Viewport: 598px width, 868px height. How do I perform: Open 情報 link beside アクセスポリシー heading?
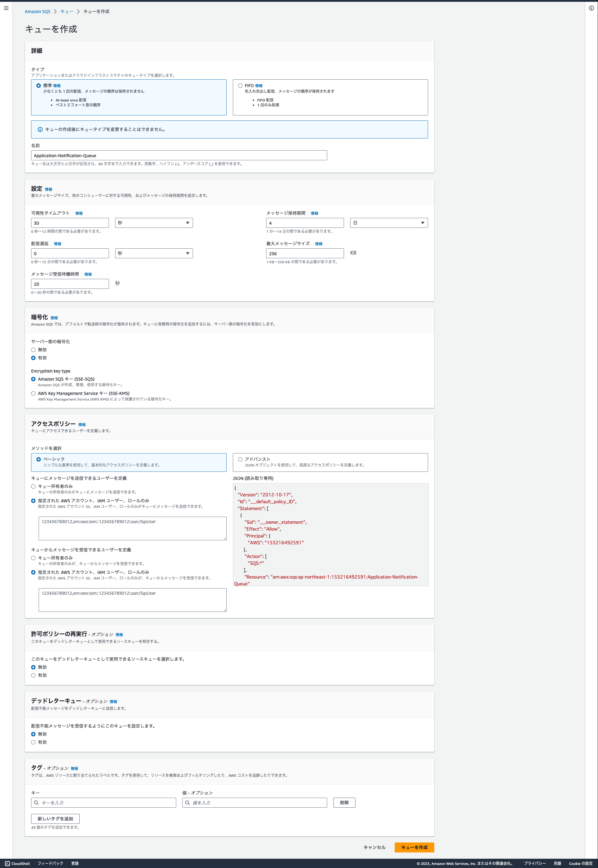pyautogui.click(x=82, y=425)
